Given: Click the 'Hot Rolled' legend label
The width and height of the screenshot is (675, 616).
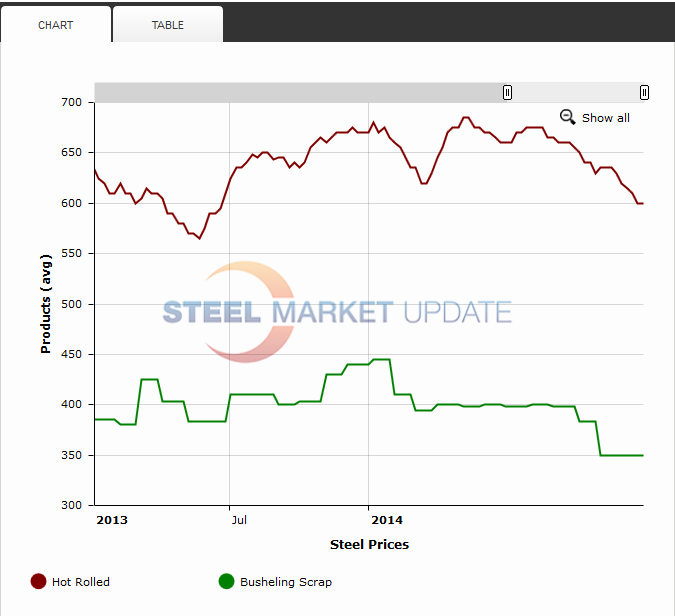Looking at the screenshot, I should click(81, 582).
